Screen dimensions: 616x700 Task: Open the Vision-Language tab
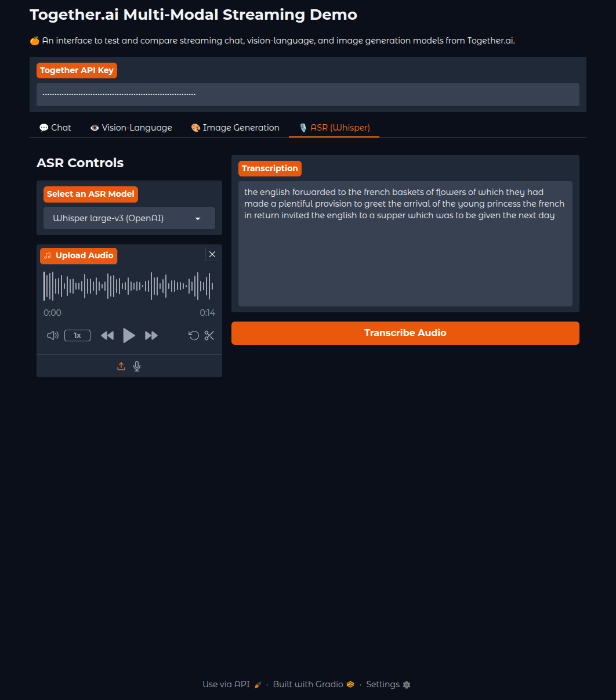(131, 128)
